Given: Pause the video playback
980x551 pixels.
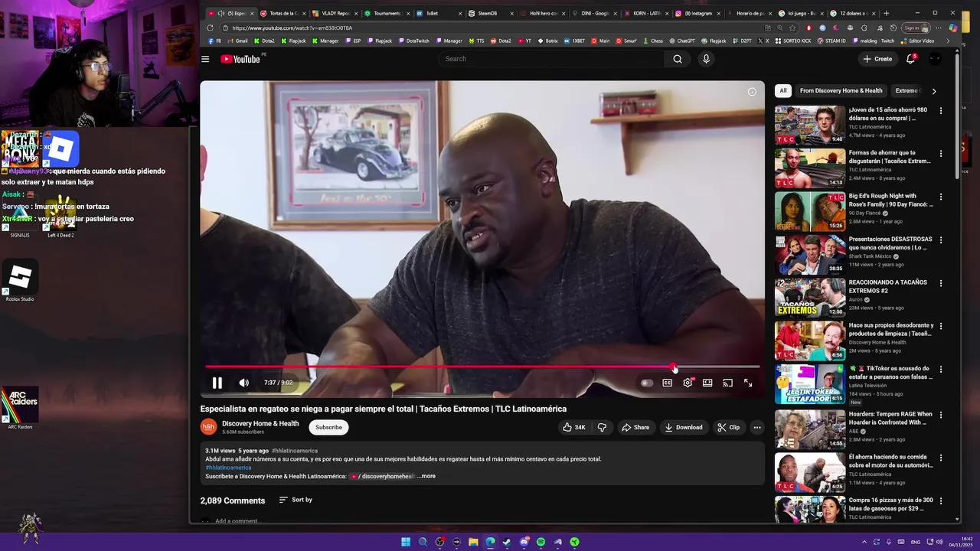Looking at the screenshot, I should [217, 383].
